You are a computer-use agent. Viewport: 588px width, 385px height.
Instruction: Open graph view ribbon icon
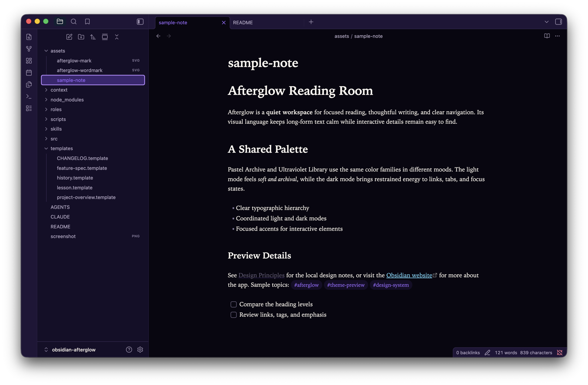(x=29, y=49)
